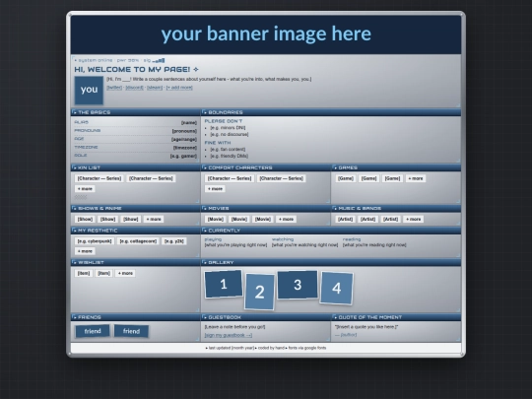Click '+ more' tag in Comfort Characters
Screen dimensions: 532x399
pos(215,188)
